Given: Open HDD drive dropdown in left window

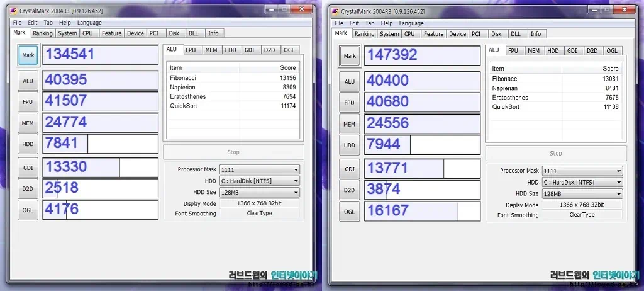Looking at the screenshot, I should point(260,181).
